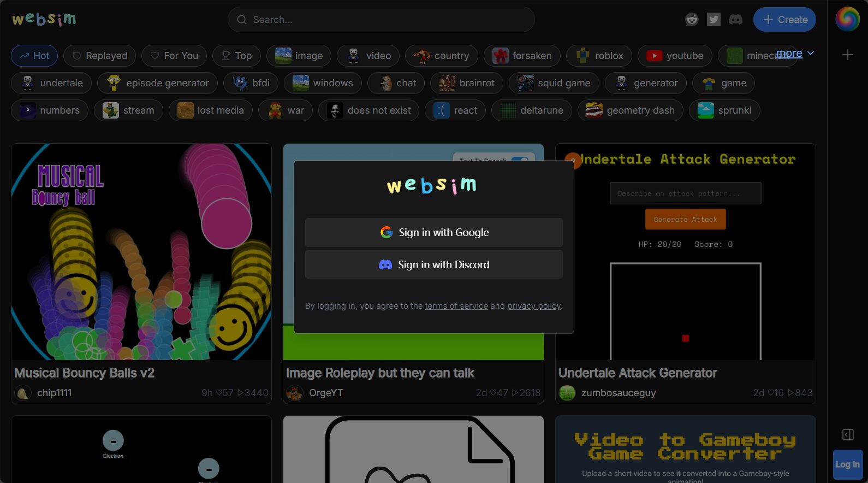Expand the more tags dropdown
The image size is (868, 483).
pos(795,54)
